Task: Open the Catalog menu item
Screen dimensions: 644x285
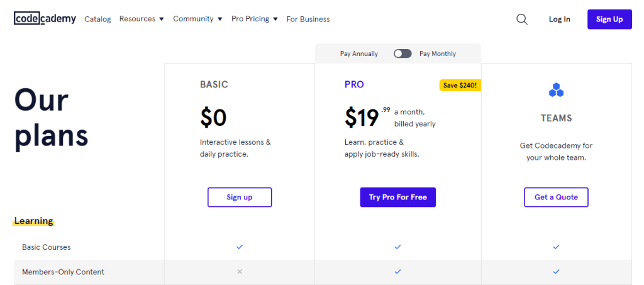Action: [x=97, y=20]
